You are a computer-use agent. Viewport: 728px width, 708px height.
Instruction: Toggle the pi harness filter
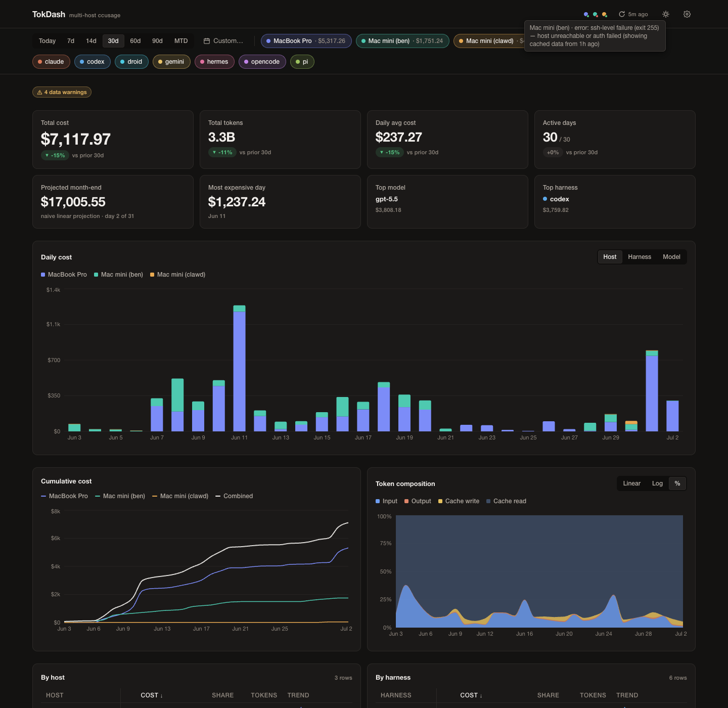(302, 62)
